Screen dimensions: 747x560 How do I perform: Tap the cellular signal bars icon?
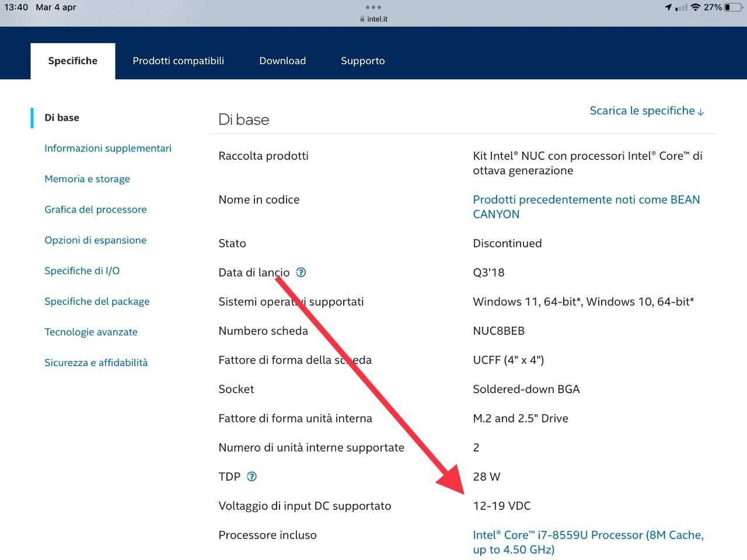click(681, 8)
